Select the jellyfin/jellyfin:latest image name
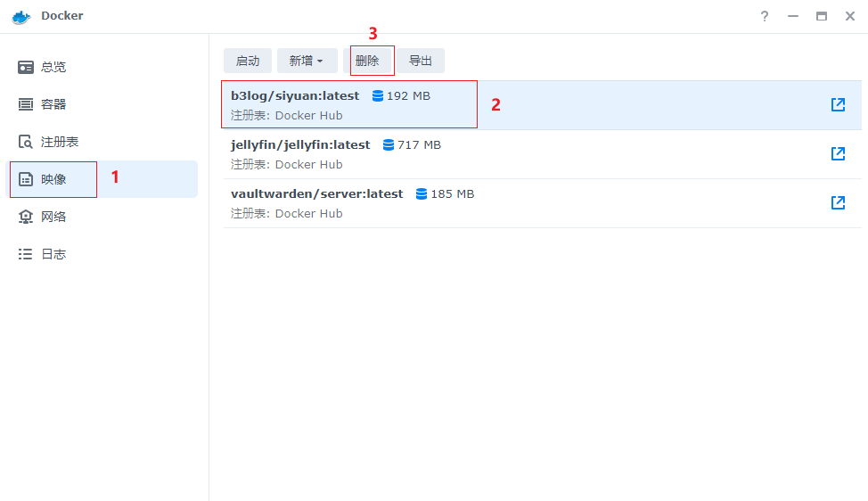Screen dimensions: 868x501 pos(300,145)
